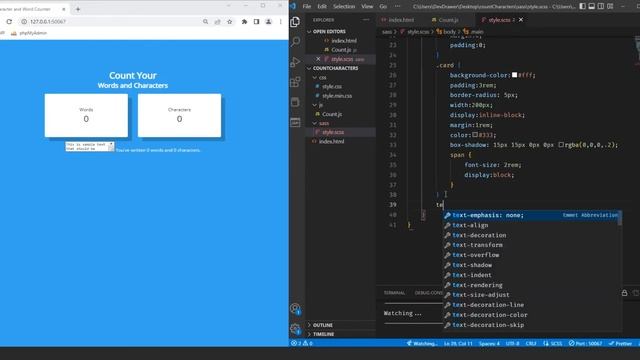This screenshot has width=640, height=360.
Task: Toggle secondary side bar layout icon
Action: click(601, 6)
